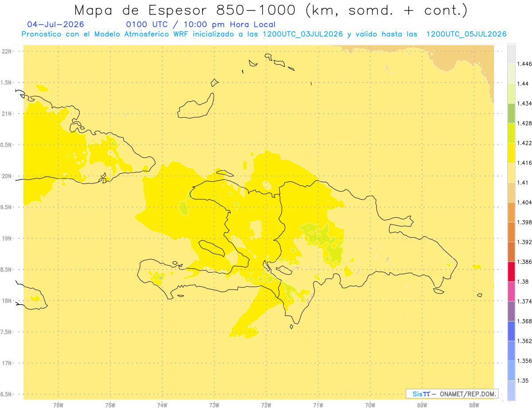Click the 20N latitude axis label
Viewport: 532px width, 411px height.
pos(7,176)
